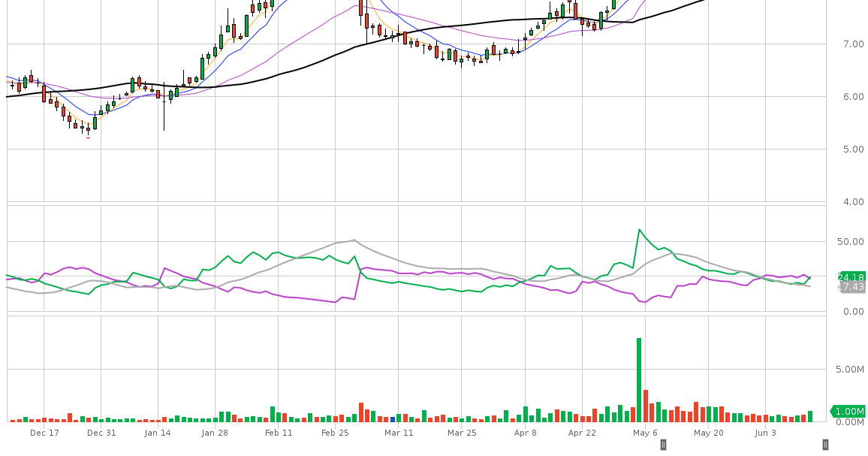Click the tallest green volume bar near May 6

coord(639,380)
